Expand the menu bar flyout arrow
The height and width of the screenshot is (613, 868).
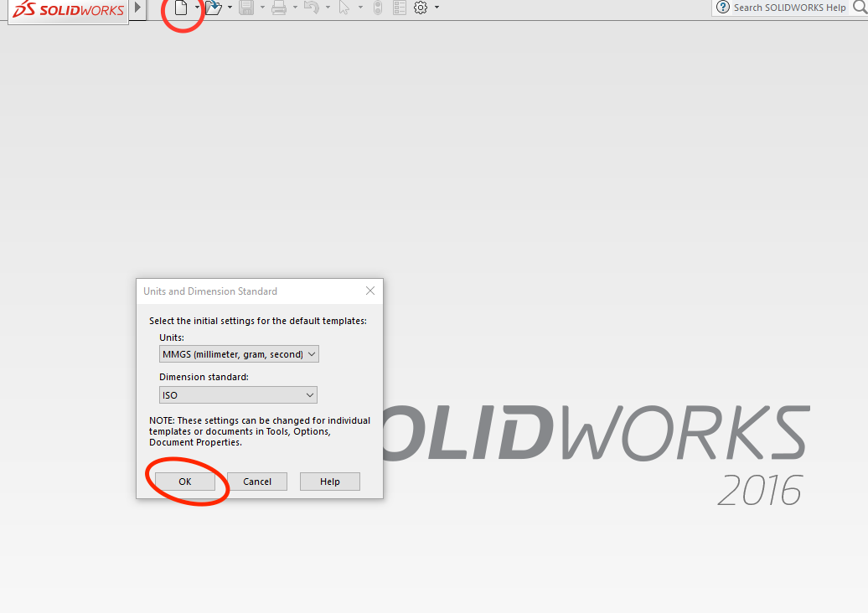coord(139,8)
